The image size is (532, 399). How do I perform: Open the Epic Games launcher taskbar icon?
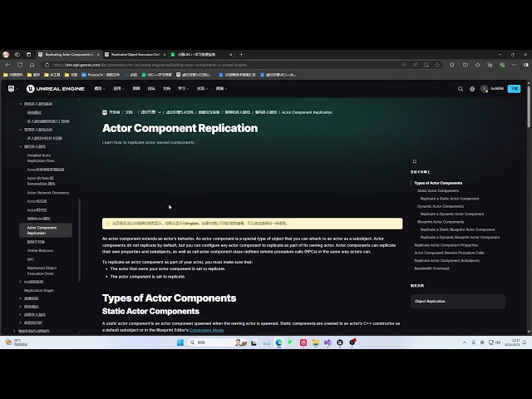(x=340, y=342)
